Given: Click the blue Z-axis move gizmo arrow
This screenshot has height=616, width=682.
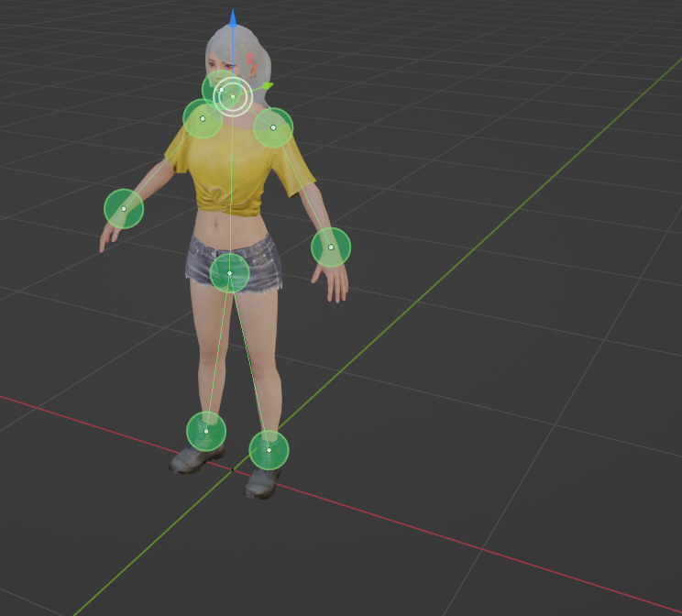Looking at the screenshot, I should 233,19.
